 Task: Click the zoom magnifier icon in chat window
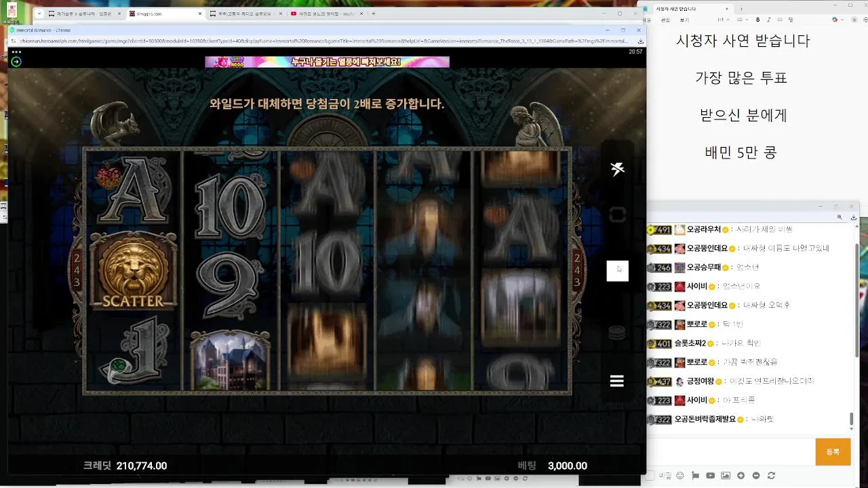[x=840, y=217]
